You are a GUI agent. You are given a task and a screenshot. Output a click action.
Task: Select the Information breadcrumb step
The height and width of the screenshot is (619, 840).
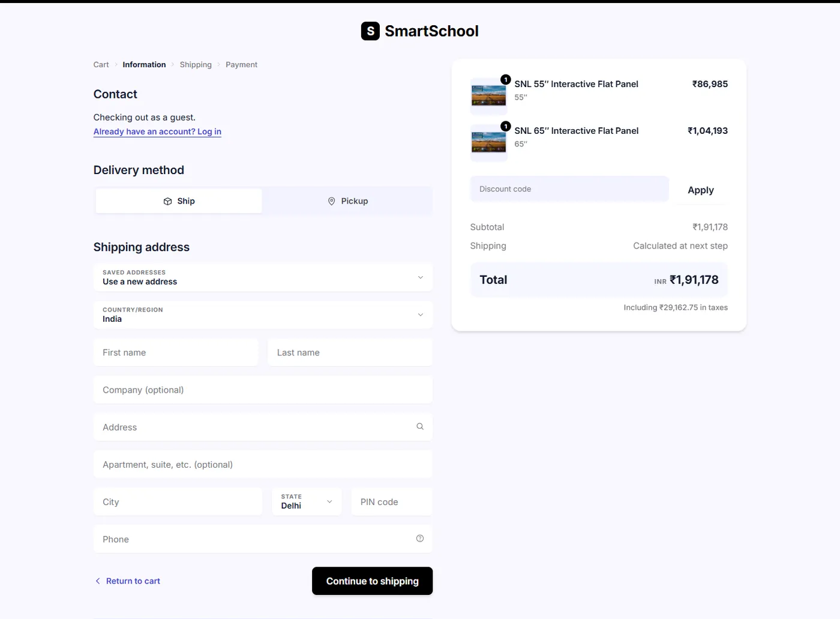[x=144, y=65]
